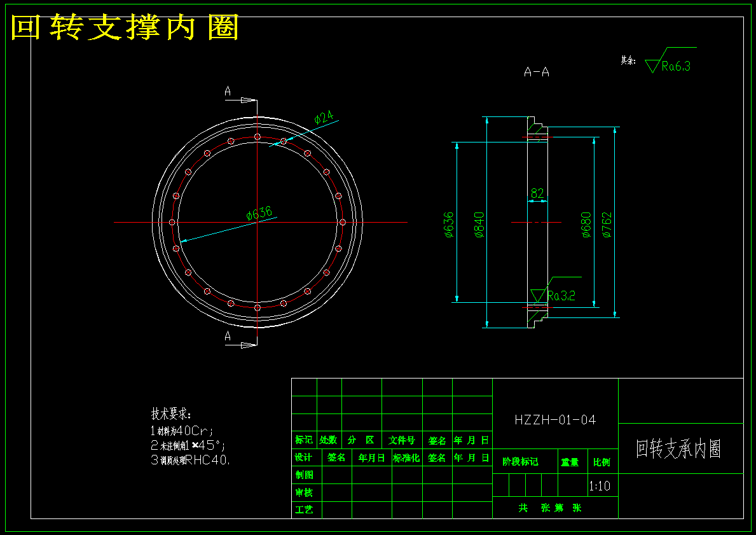Click the 阶段标记 header cell

[x=520, y=462]
